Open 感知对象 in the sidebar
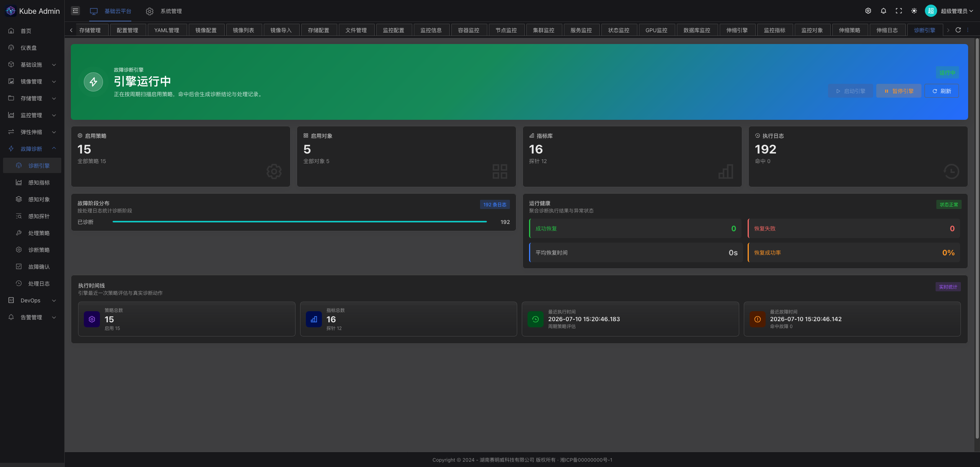 click(32, 199)
